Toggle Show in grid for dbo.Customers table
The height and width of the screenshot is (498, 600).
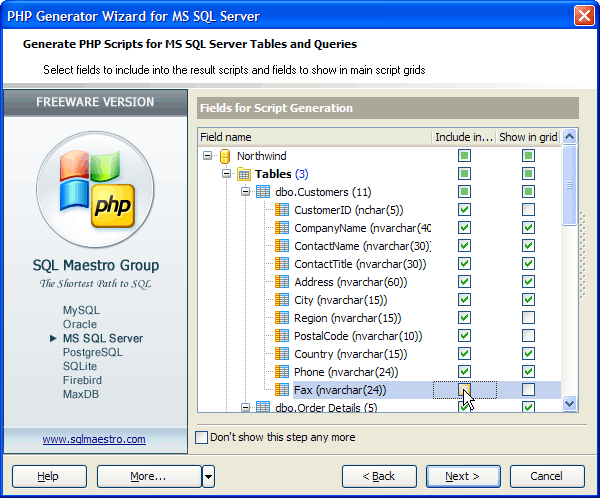[x=528, y=192]
